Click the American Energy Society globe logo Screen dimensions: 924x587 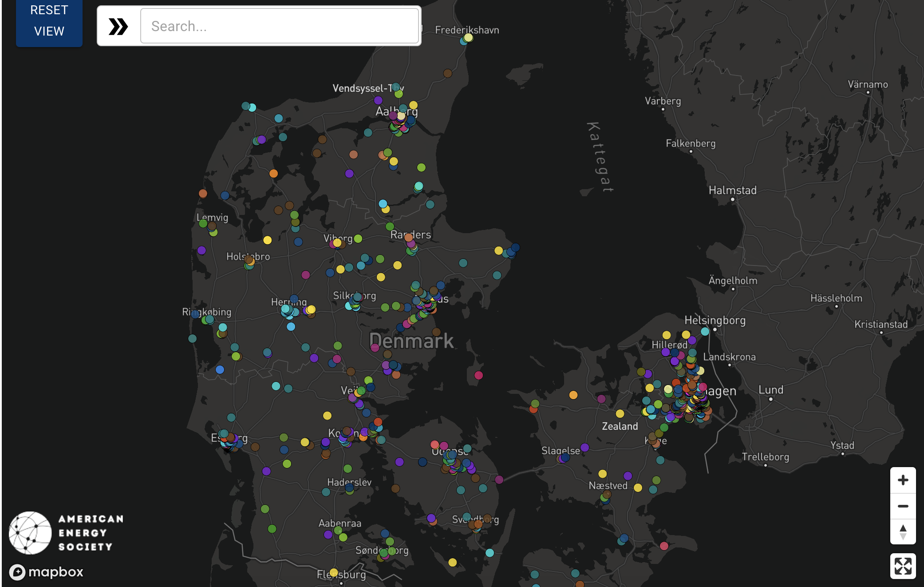[30, 533]
